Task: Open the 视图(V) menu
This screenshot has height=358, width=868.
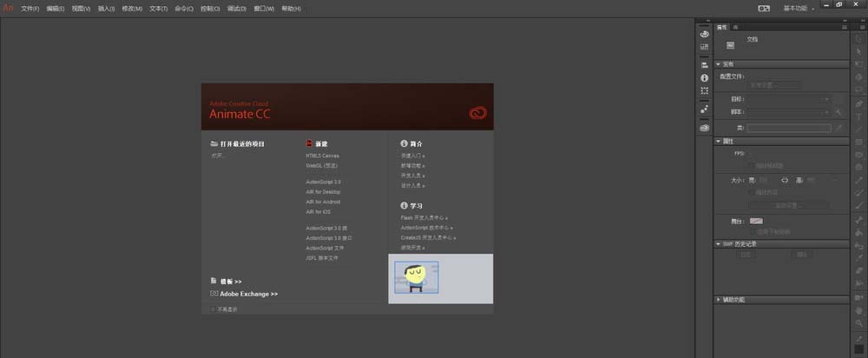Action: tap(81, 9)
